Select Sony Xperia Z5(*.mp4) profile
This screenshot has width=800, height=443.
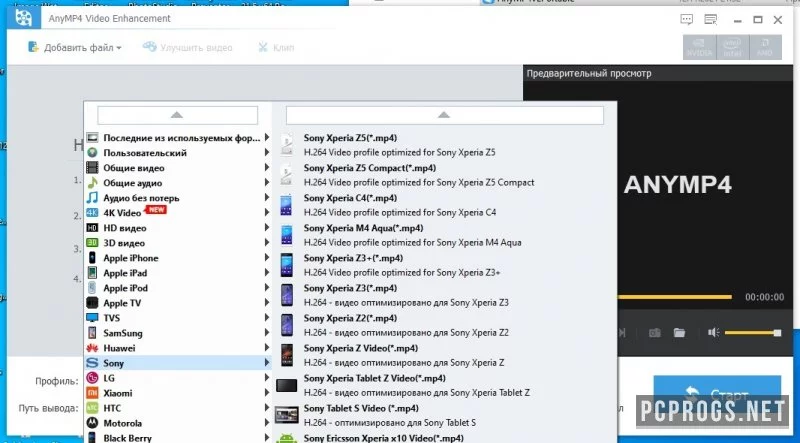point(444,145)
